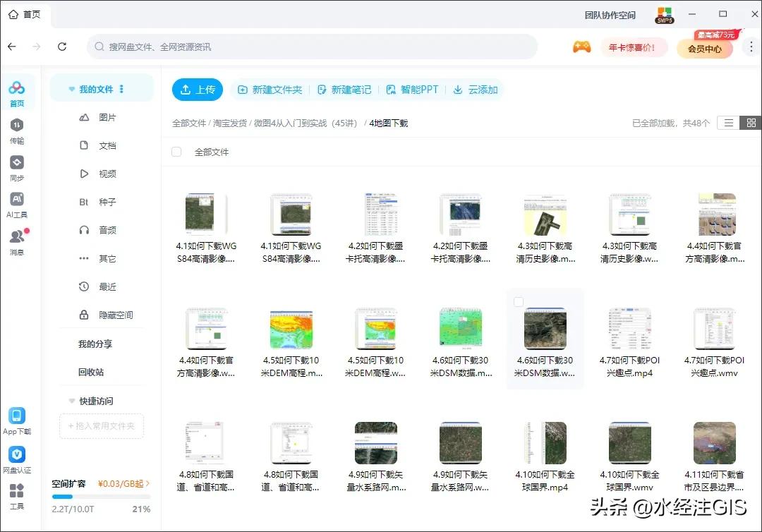Click the storage usage progress bar

[101, 496]
